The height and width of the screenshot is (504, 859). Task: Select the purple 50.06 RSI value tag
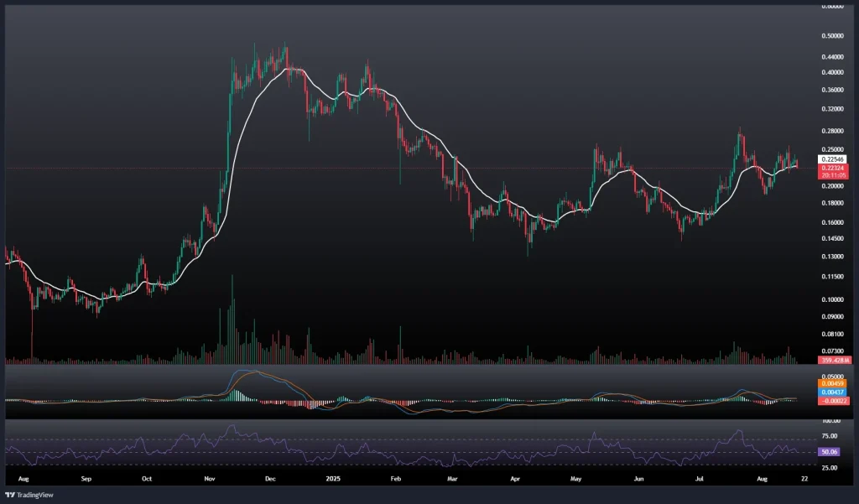click(833, 451)
